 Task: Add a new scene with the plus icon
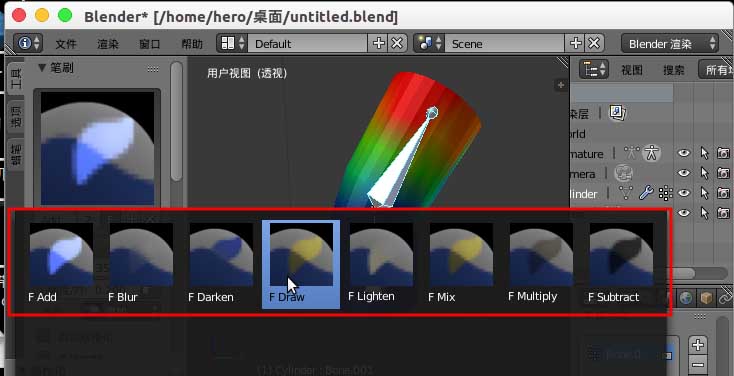pos(575,44)
